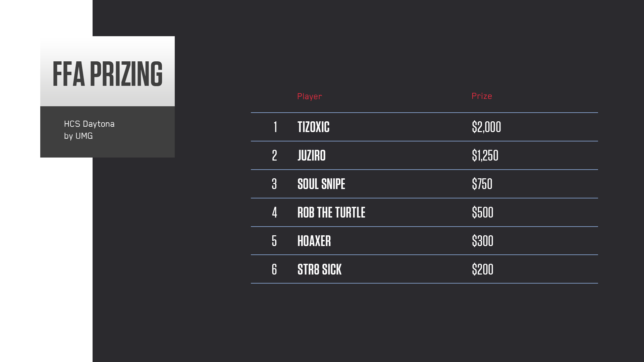Click rank number 4 beside ROB THE TURTLE
Viewport: 644px width, 362px height.
tap(274, 213)
